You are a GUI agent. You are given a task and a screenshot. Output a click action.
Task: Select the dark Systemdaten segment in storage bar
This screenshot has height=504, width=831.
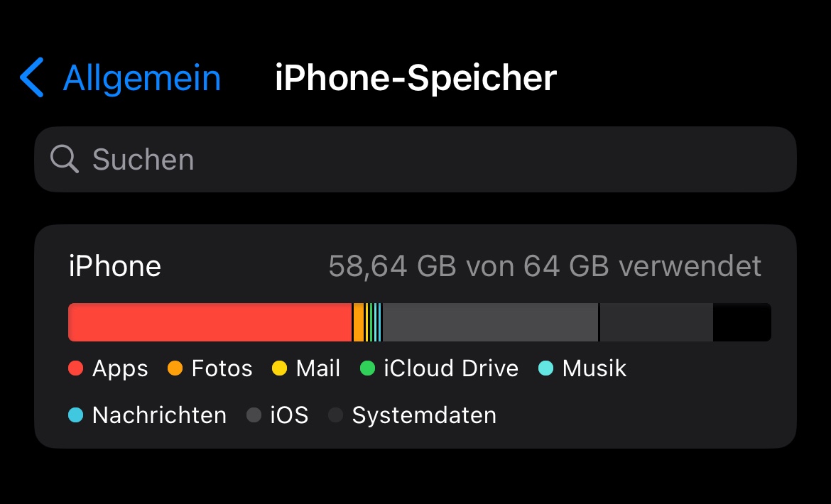(x=656, y=322)
